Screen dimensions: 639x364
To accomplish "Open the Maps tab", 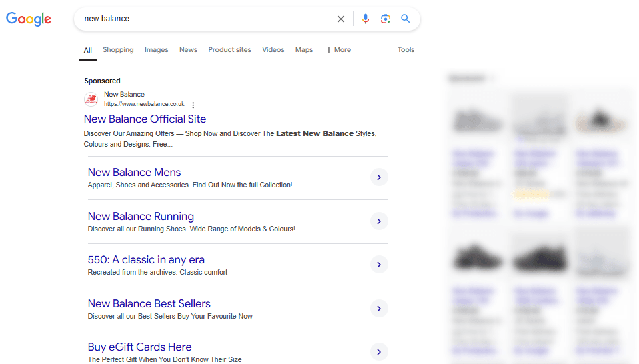I will coord(304,50).
